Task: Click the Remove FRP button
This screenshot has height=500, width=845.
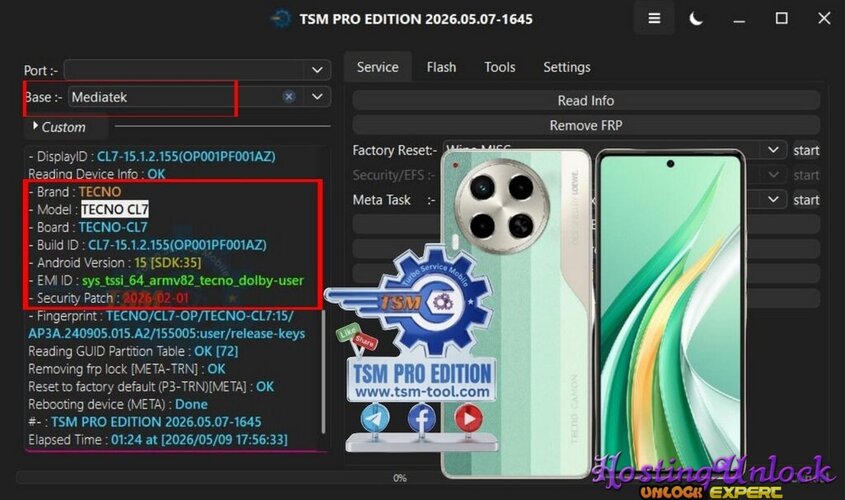Action: click(586, 125)
